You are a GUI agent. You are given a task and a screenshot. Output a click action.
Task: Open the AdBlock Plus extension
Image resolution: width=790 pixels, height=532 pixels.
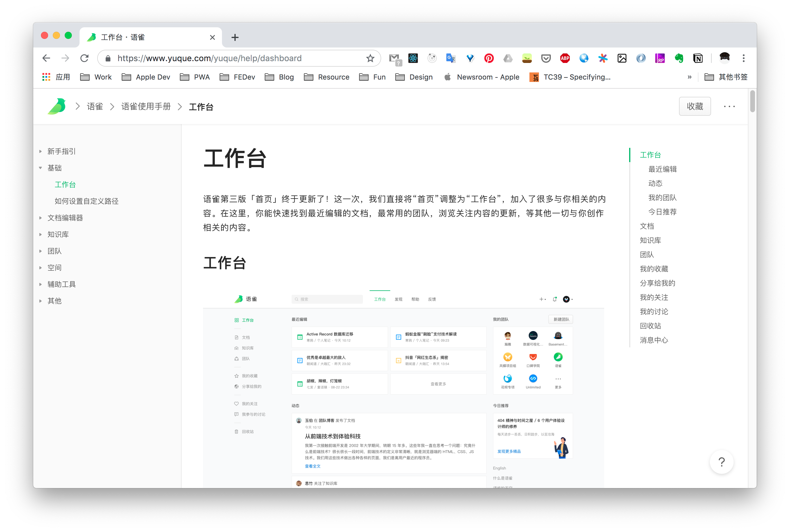point(565,58)
